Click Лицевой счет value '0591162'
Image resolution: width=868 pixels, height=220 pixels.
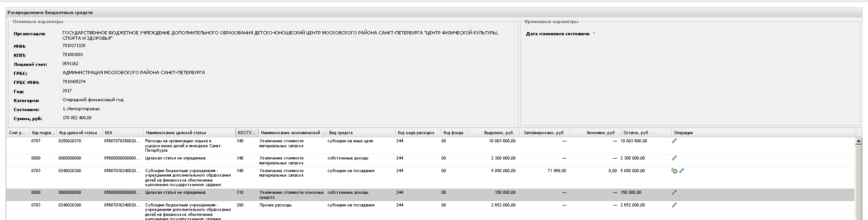point(71,64)
